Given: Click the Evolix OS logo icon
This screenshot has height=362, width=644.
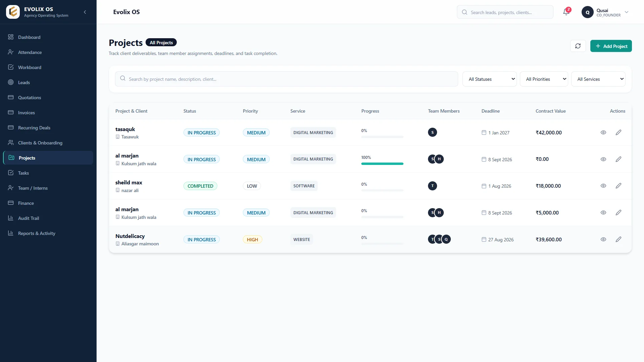Looking at the screenshot, I should point(13,12).
